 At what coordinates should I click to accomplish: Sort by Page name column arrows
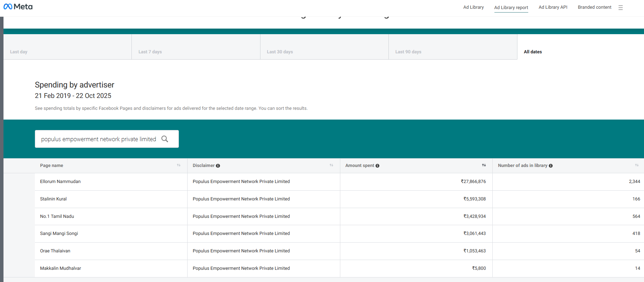coord(179,165)
